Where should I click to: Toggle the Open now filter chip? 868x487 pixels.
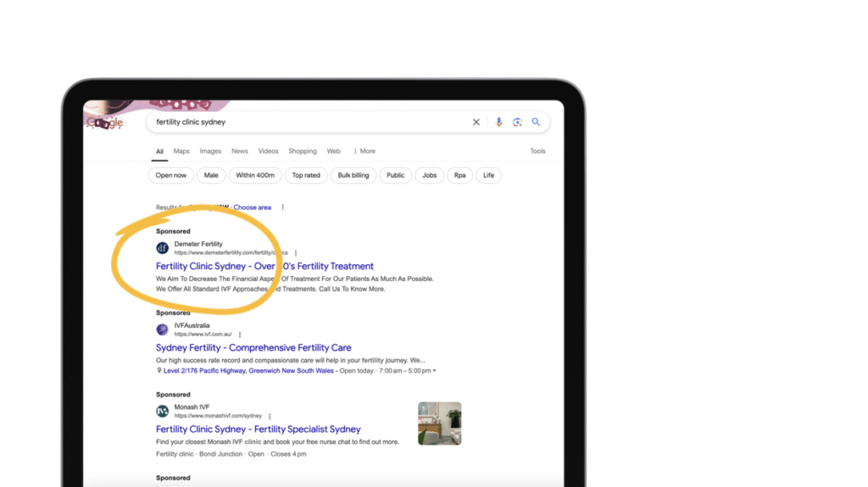170,175
